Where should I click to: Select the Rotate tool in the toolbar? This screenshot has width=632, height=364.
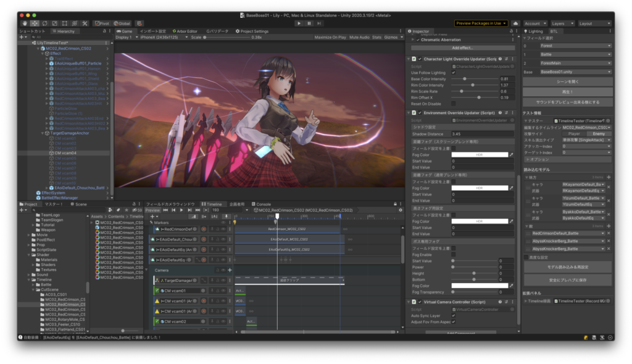(44, 23)
